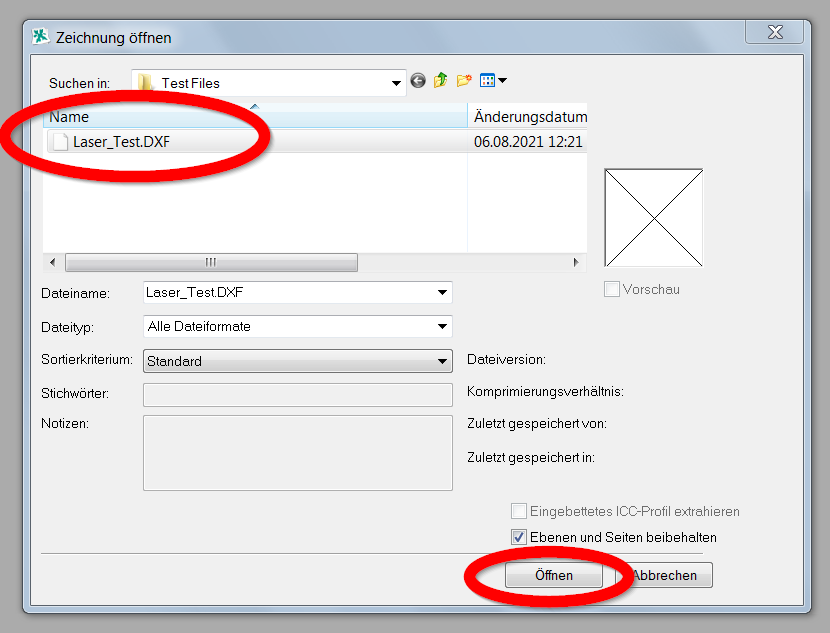Go up one folder level
This screenshot has width=830, height=633.
(x=440, y=81)
